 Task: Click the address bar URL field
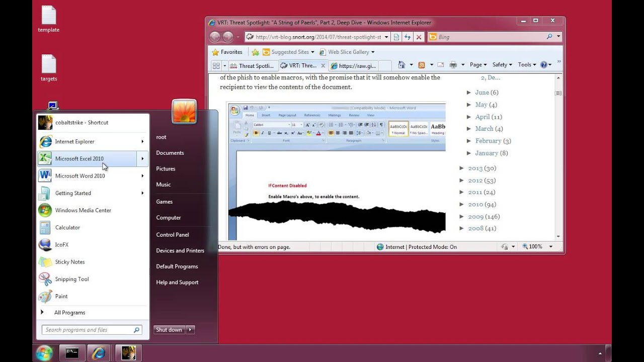[x=317, y=37]
